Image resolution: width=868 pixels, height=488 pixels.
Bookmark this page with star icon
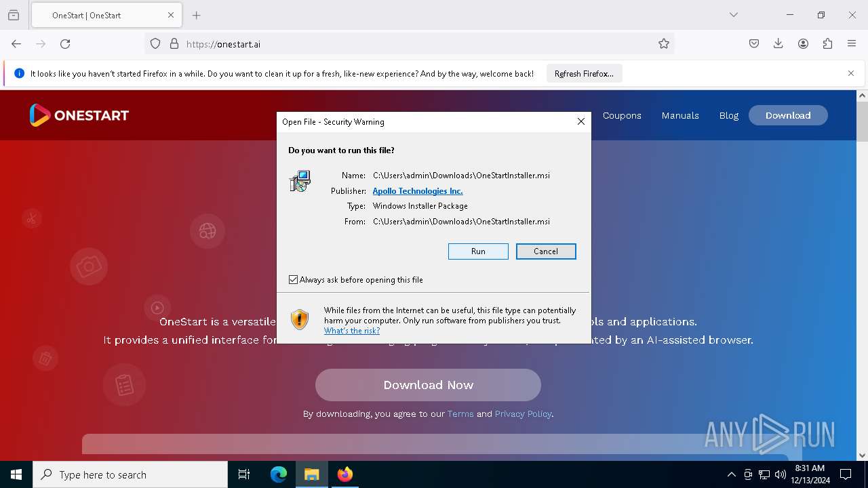[x=664, y=44]
